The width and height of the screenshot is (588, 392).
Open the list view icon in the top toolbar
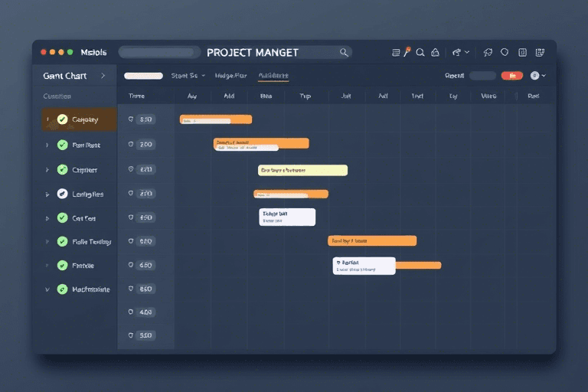tap(396, 52)
